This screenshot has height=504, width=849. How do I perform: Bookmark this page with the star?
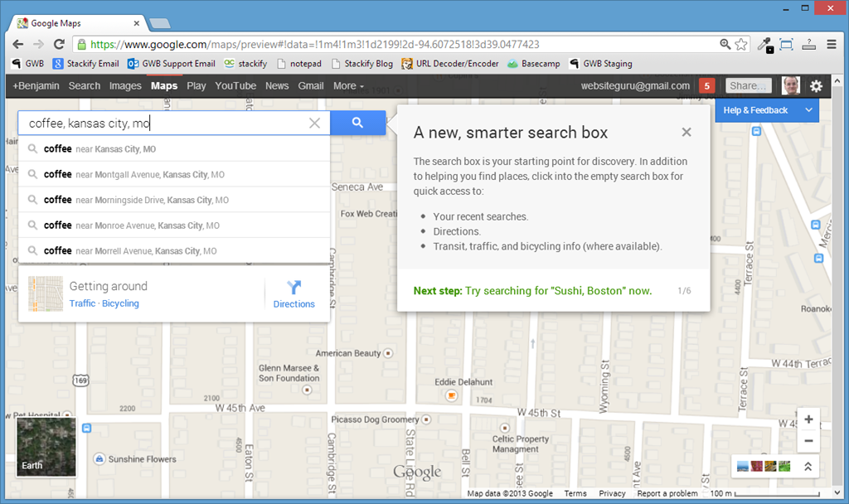pyautogui.click(x=741, y=45)
